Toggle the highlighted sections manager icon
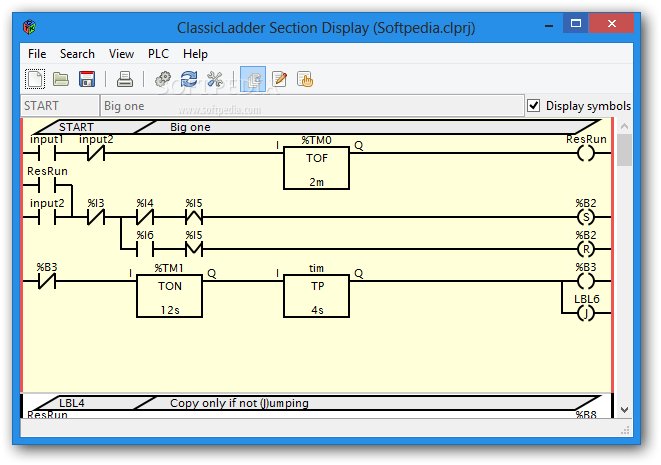The image size is (661, 465). [253, 79]
